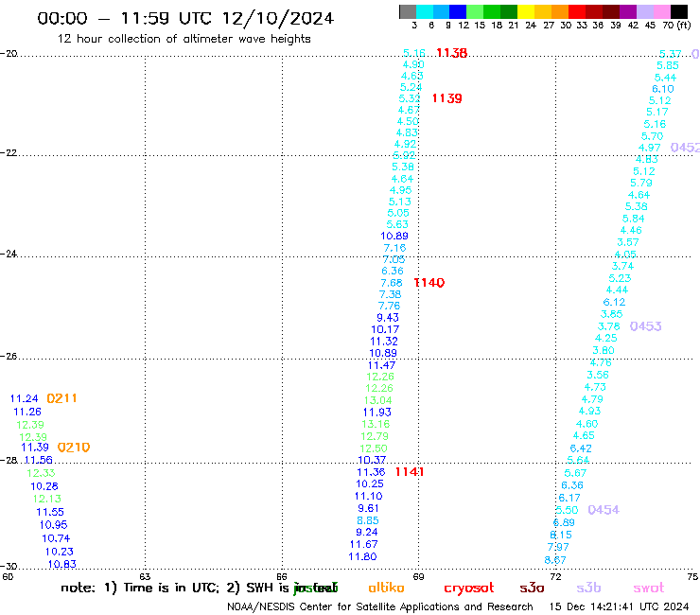Click the swot satellite legend entry
The width and height of the screenshot is (700, 615).
[x=648, y=588]
